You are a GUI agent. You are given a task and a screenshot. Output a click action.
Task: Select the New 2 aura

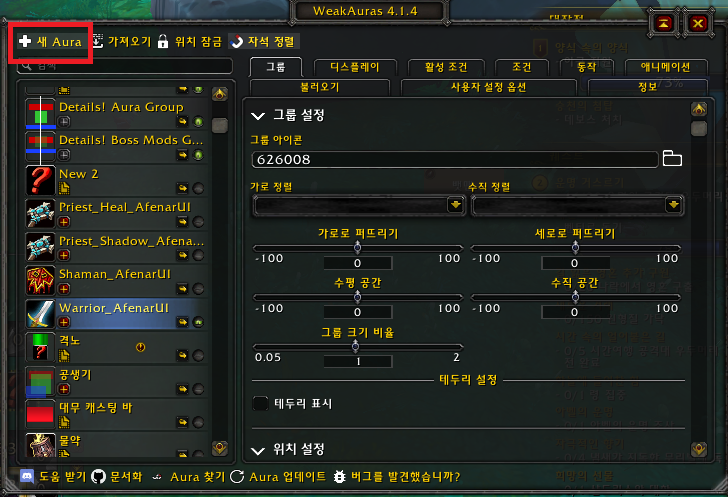coord(116,180)
